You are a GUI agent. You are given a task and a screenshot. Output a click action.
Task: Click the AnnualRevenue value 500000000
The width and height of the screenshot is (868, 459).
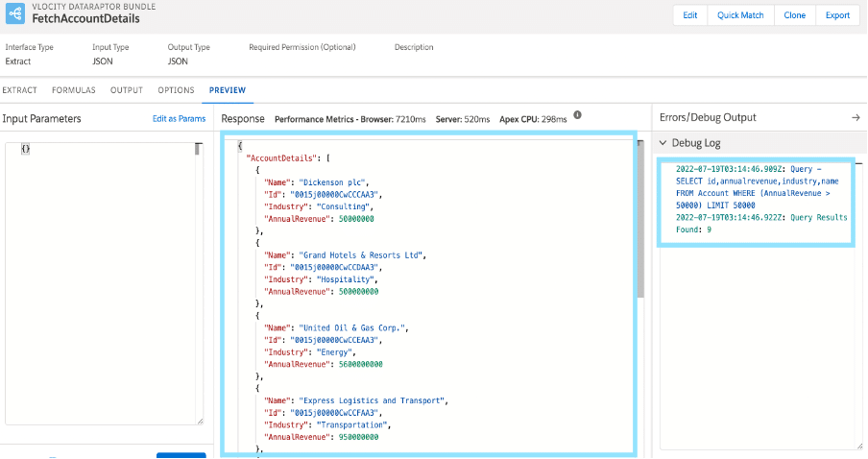pos(358,291)
